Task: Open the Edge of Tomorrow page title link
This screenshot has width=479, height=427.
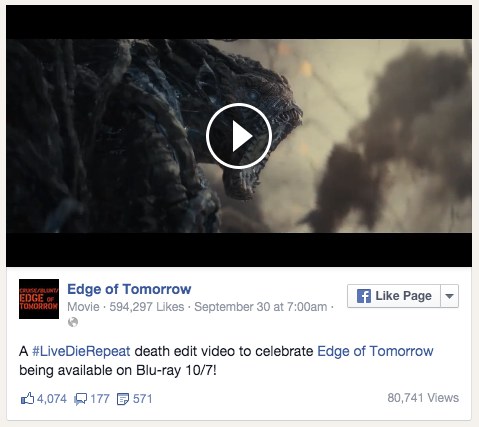Action: [129, 289]
